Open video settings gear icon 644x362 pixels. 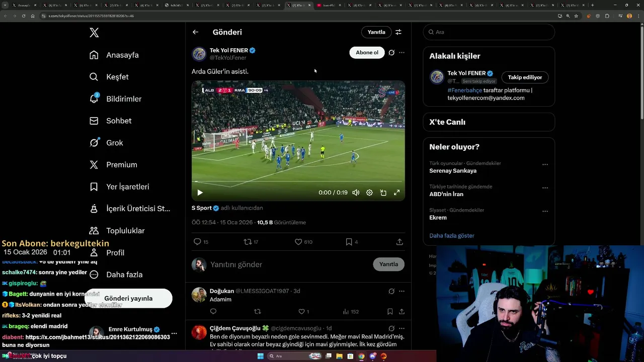369,193
